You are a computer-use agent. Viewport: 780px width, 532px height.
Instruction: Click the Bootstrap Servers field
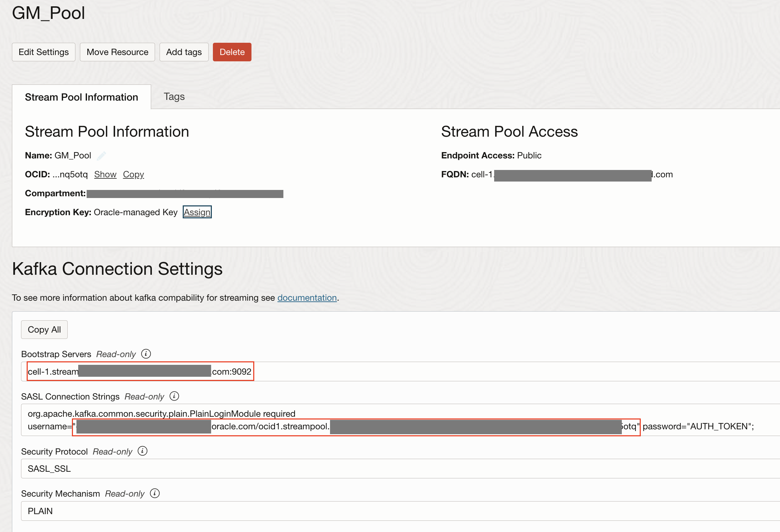[401, 371]
